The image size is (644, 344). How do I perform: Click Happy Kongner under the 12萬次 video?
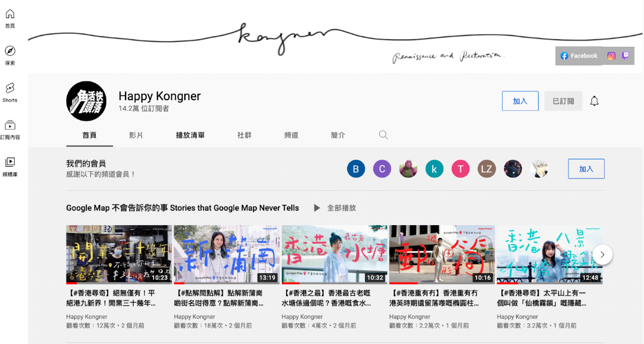pyautogui.click(x=87, y=317)
